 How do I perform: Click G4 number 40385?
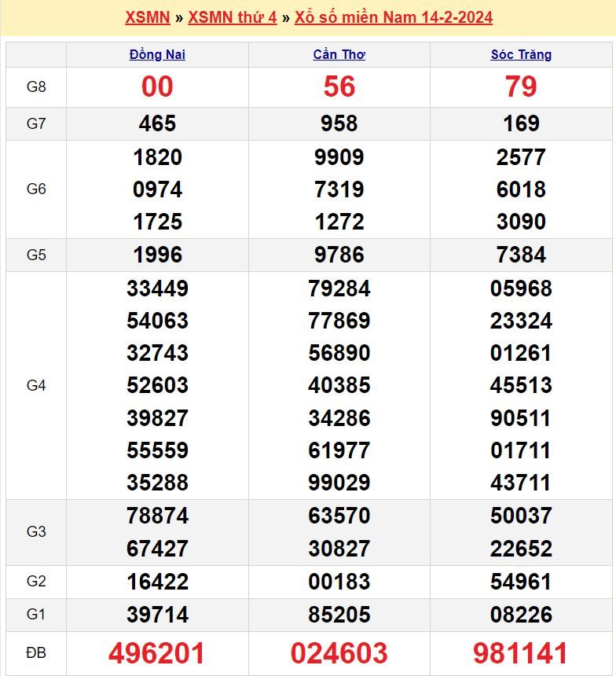(x=339, y=385)
